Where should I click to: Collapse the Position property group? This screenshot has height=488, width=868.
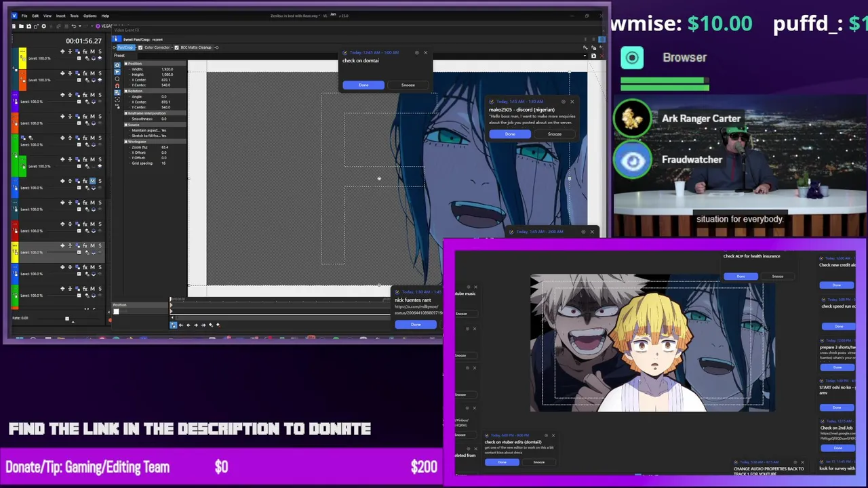tap(126, 64)
